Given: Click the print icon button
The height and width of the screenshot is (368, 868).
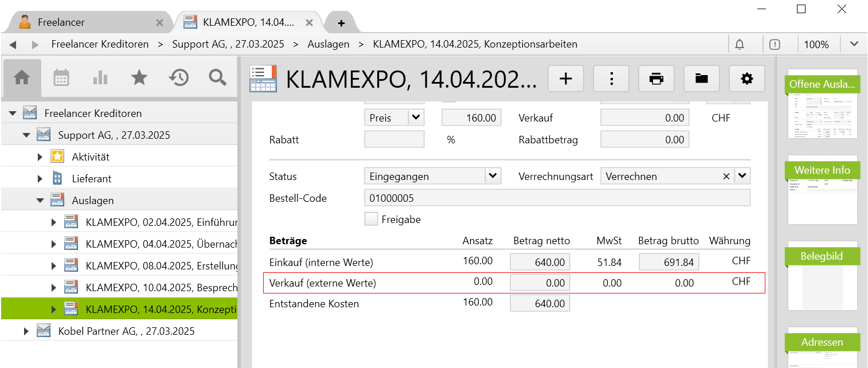Looking at the screenshot, I should pyautogui.click(x=656, y=79).
